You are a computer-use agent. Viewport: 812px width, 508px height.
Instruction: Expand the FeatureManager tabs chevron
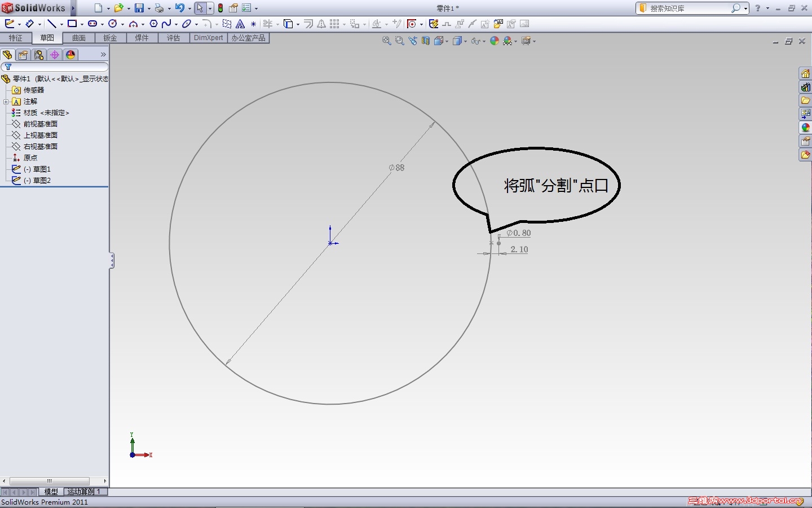pos(103,55)
